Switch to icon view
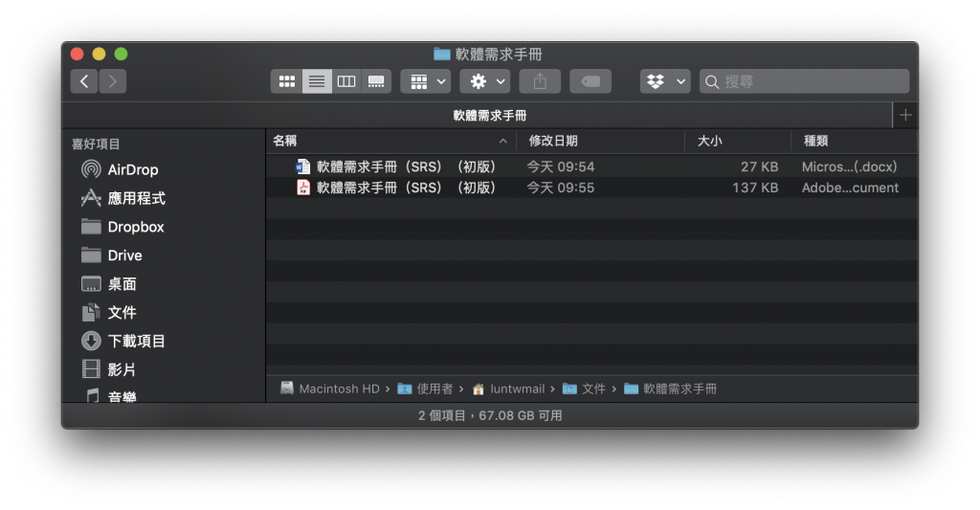The image size is (980, 510). pyautogui.click(x=287, y=81)
